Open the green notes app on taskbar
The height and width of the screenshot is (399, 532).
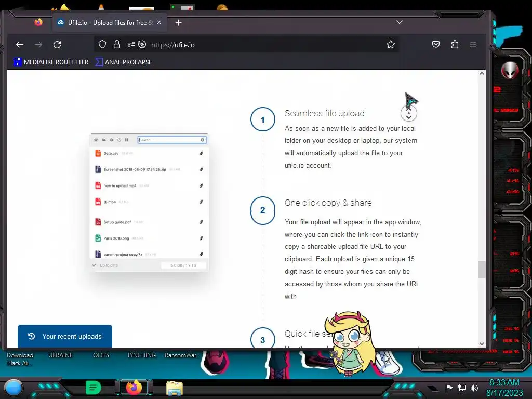[x=94, y=388]
